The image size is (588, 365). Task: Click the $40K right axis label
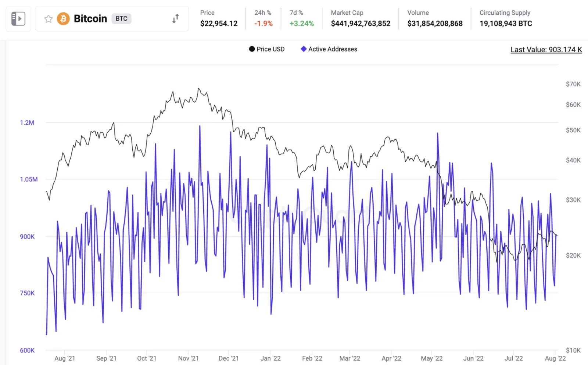[573, 160]
